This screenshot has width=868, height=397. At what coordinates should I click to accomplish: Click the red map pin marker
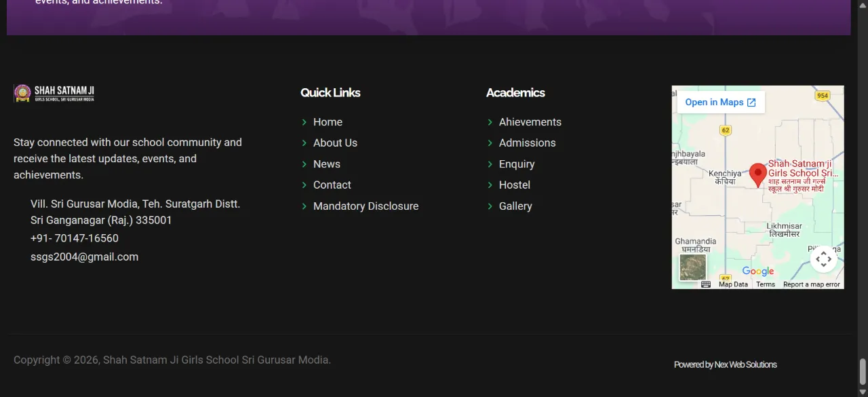click(x=758, y=175)
